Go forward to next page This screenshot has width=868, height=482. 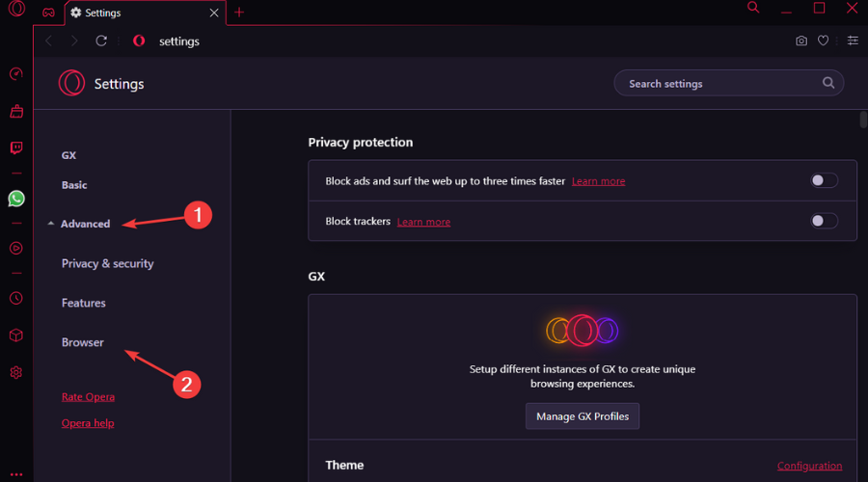click(74, 40)
